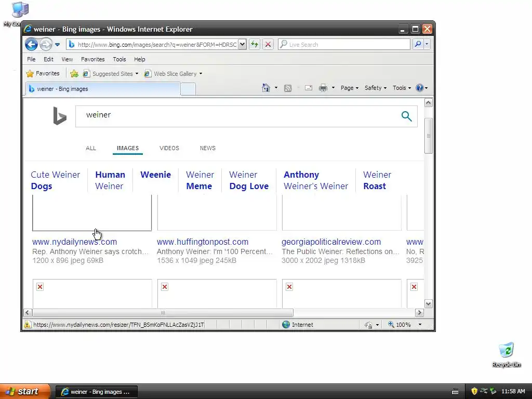Open the Safety command menu
Viewport: 532px width, 399px height.
pos(375,88)
